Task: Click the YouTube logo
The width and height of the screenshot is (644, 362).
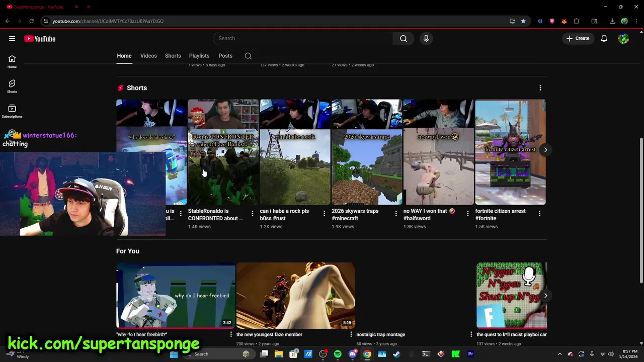Action: [40, 39]
